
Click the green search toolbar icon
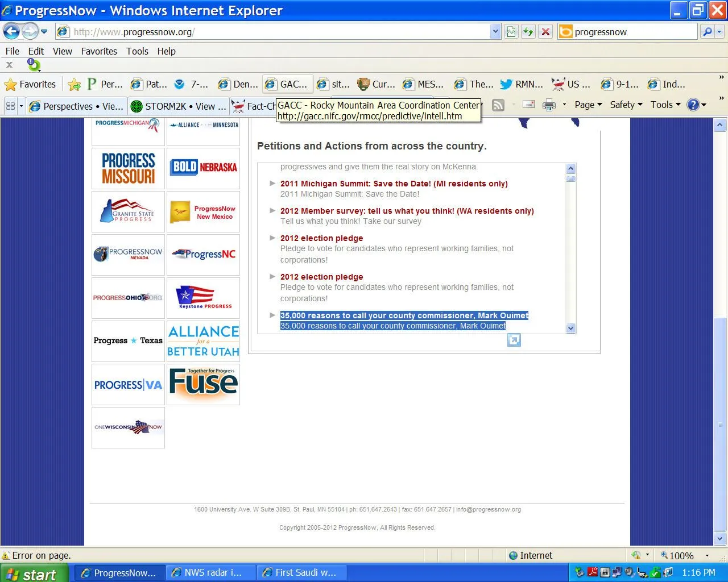point(34,65)
